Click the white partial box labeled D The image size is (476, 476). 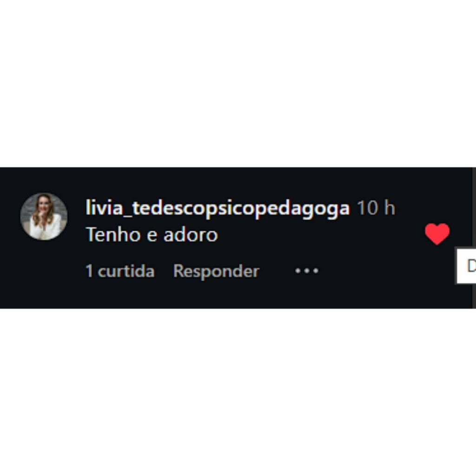(466, 266)
